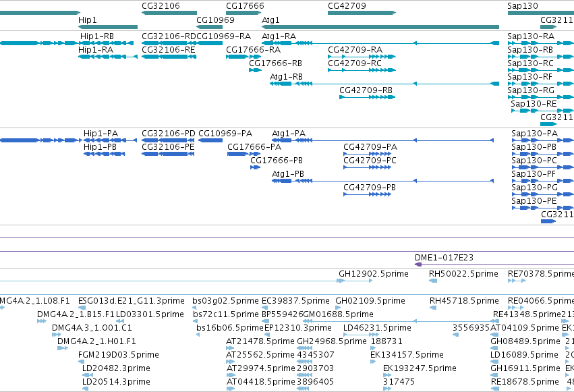The width and height of the screenshot is (574, 392).
Task: Select the Atg1-PA protein label
Action: pyautogui.click(x=289, y=134)
